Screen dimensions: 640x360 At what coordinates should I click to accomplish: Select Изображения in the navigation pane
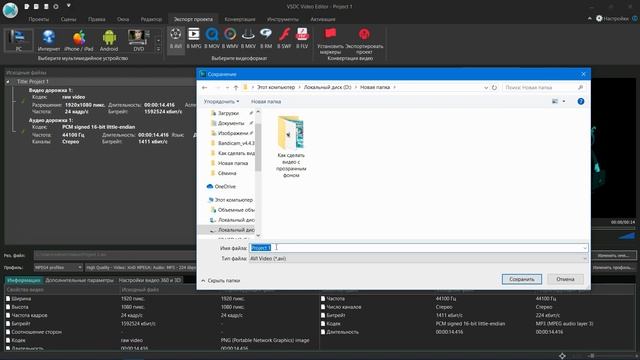point(233,133)
